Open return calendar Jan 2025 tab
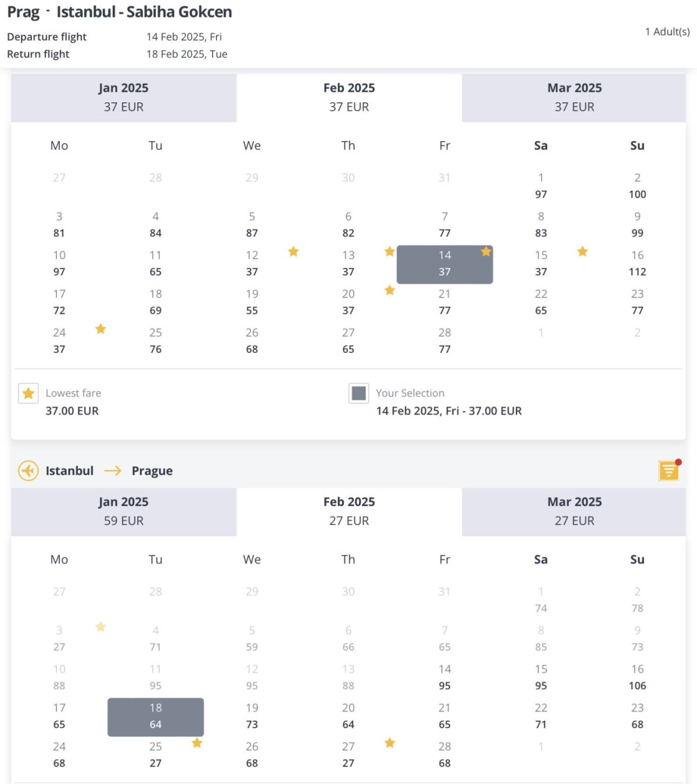Screen dimensions: 697x784 click(x=124, y=511)
